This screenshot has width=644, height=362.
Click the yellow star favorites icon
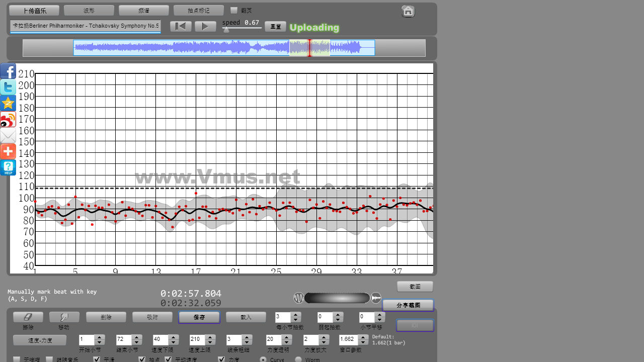tap(8, 104)
